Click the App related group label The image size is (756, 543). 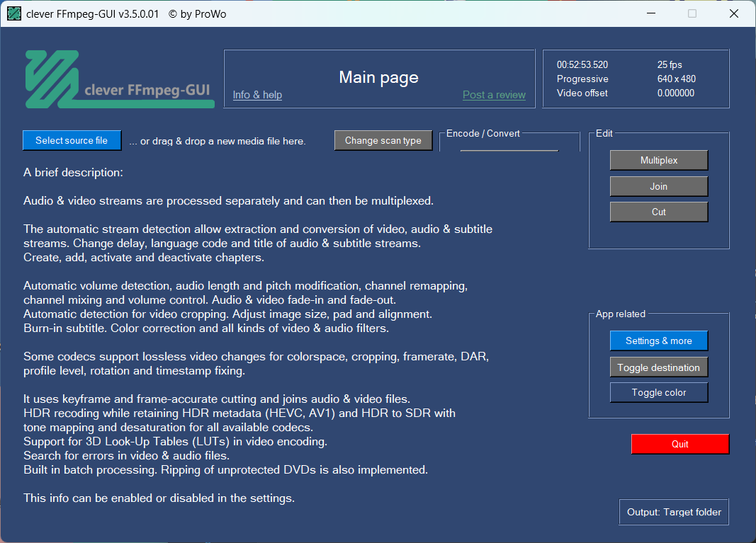tap(620, 314)
